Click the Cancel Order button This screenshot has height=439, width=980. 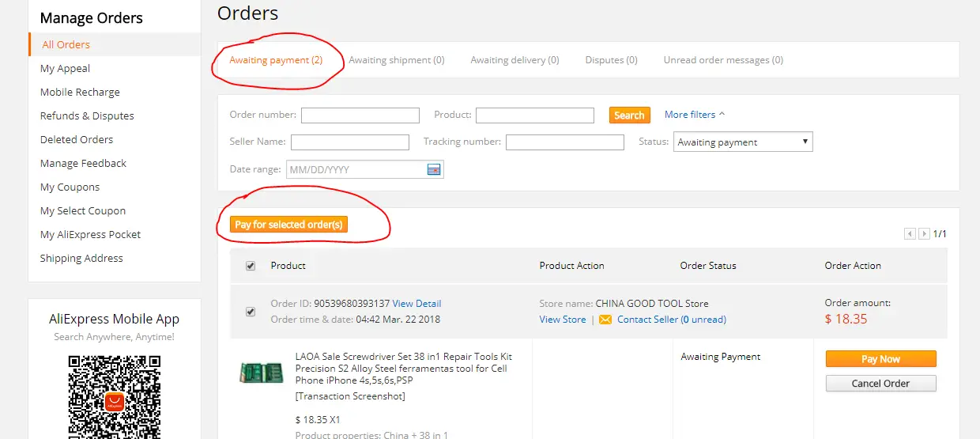tap(880, 384)
